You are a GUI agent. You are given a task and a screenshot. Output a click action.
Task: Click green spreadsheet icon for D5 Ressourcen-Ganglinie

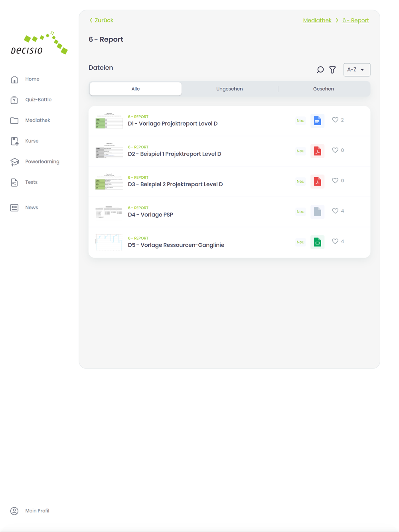(x=317, y=242)
